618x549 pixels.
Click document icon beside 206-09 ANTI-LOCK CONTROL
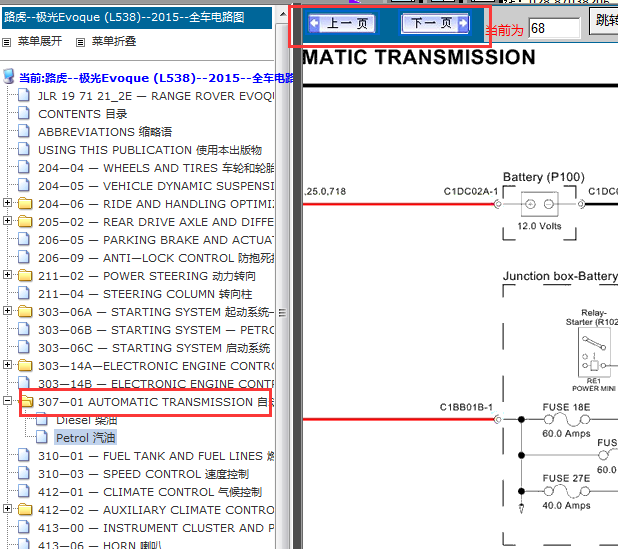pos(24,257)
